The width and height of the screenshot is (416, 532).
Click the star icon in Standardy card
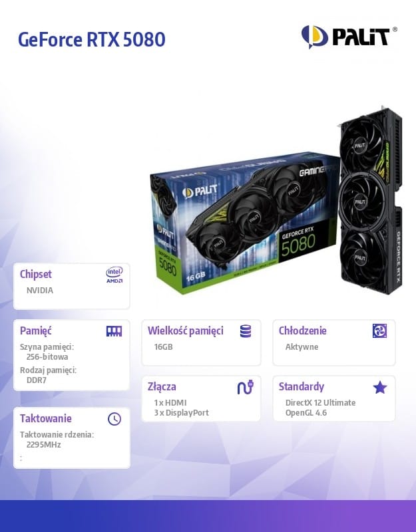tap(379, 387)
